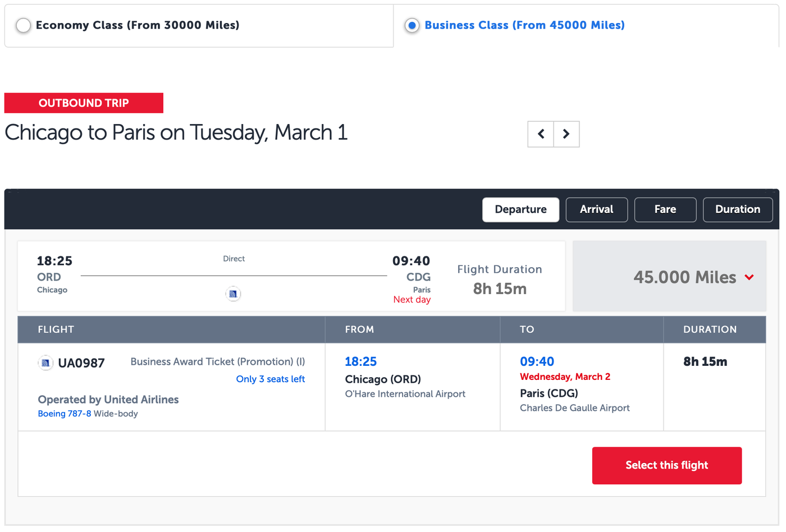Viewport: 786px width, 532px height.
Task: Advance to the next travel date
Action: [566, 134]
